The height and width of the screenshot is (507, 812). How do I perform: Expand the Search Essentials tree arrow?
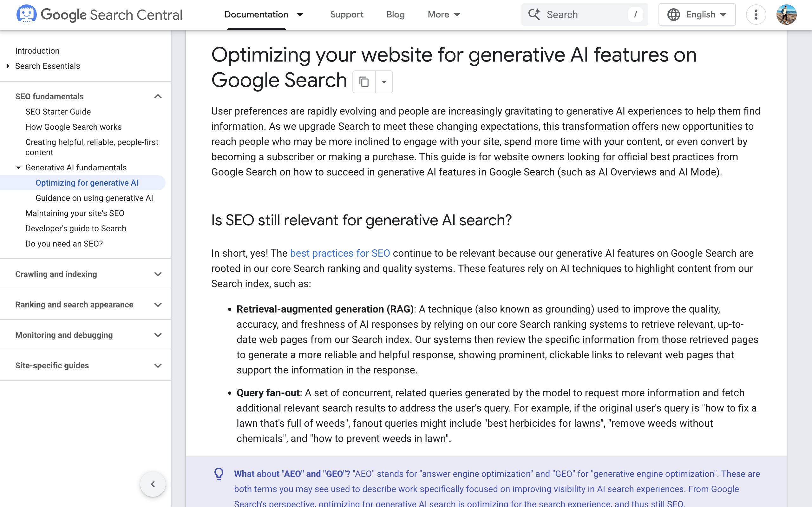tap(8, 66)
